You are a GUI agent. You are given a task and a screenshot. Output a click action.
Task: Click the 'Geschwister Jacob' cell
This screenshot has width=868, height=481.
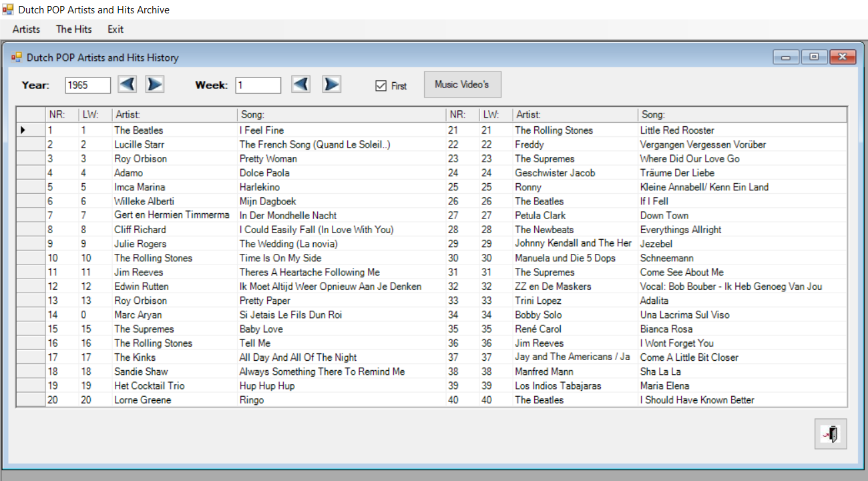click(x=575, y=173)
